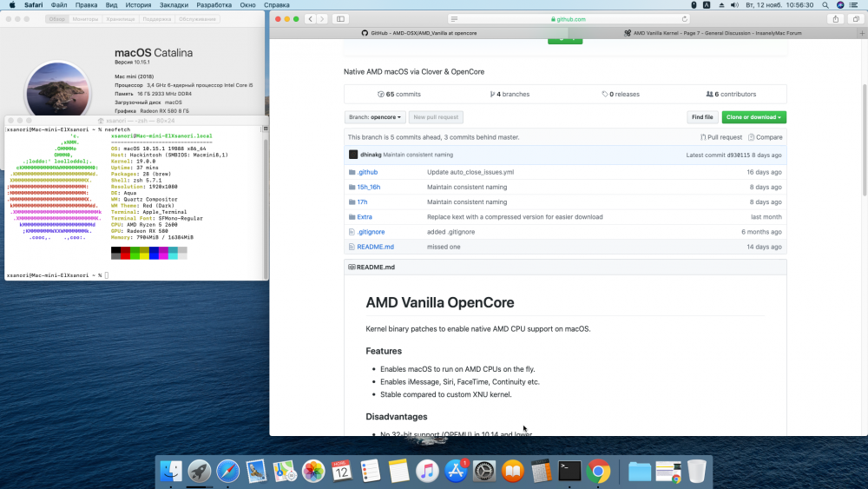Open Notes app in the Dock
Viewport: 868px width, 489px height.
398,472
